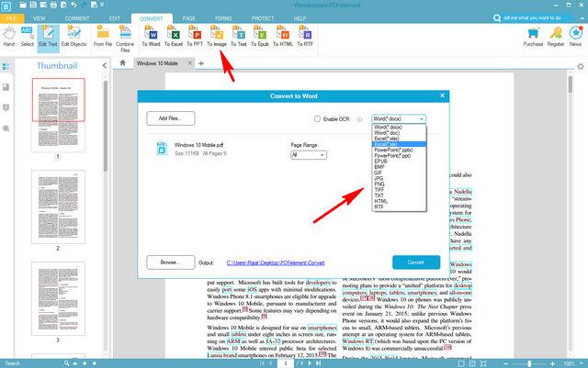
Task: Create a PDF with From File
Action: tap(103, 37)
